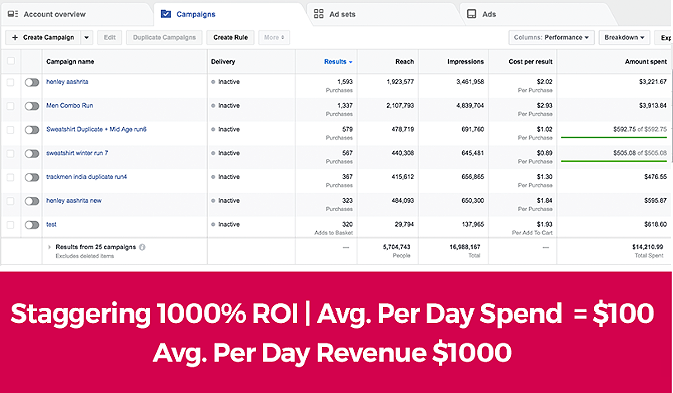The width and height of the screenshot is (673, 393).
Task: Open the Create Campaign dropdown arrow
Action: point(86,38)
